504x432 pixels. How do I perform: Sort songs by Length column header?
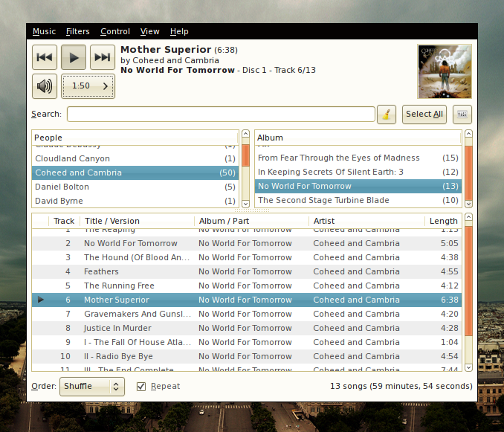pyautogui.click(x=443, y=221)
